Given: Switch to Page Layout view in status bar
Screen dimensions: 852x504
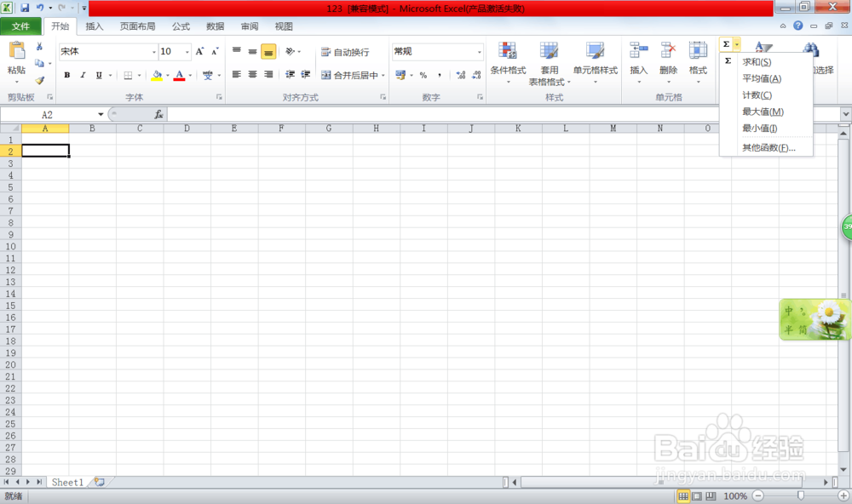Looking at the screenshot, I should pos(697,495).
